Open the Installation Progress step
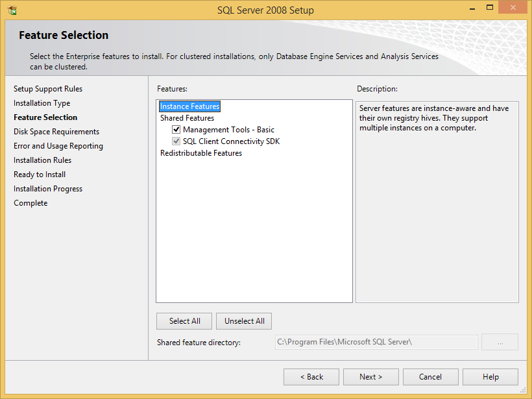Screen dimensions: 532x399 tap(48, 189)
